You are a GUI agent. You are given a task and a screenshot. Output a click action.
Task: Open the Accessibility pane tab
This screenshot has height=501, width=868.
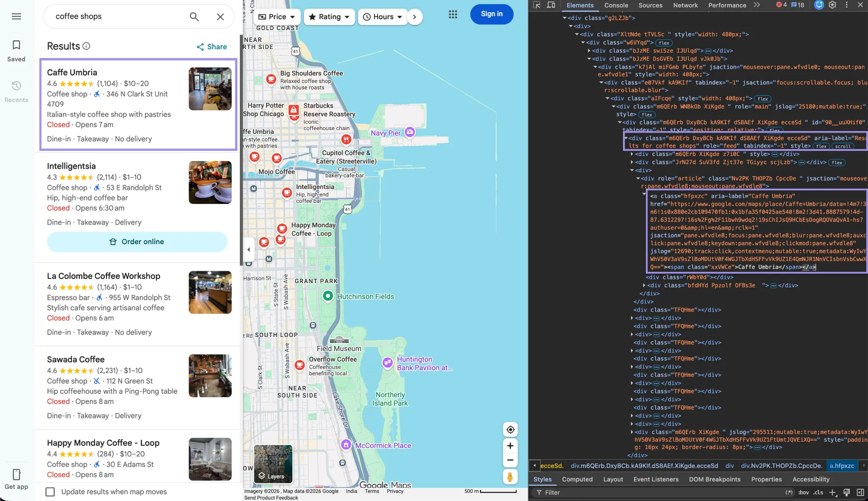click(811, 479)
